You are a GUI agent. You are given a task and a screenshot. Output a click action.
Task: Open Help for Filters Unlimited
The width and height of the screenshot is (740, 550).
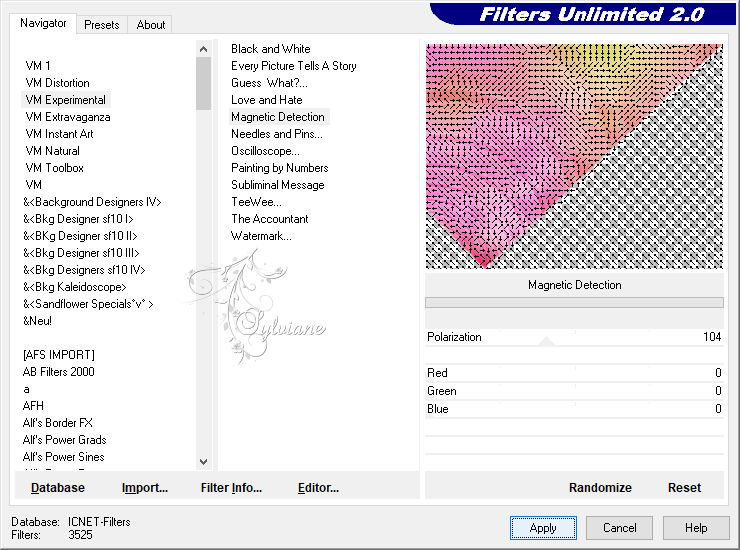pyautogui.click(x=696, y=528)
